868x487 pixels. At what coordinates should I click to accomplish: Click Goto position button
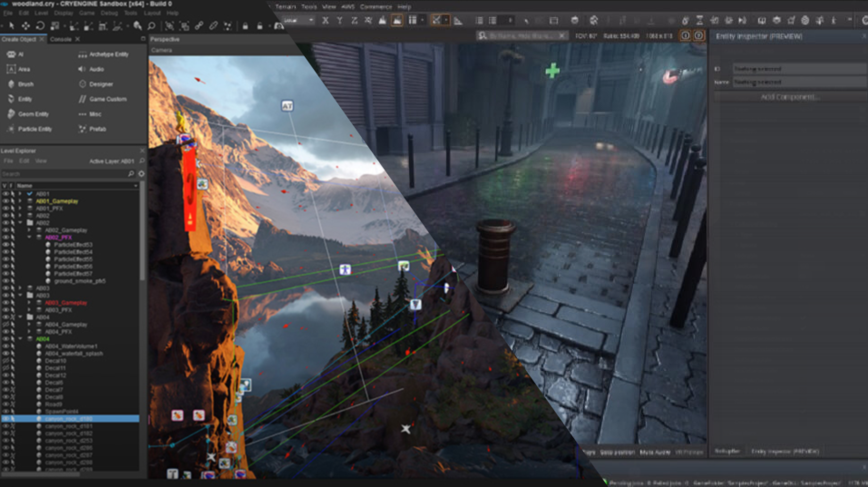(x=617, y=452)
